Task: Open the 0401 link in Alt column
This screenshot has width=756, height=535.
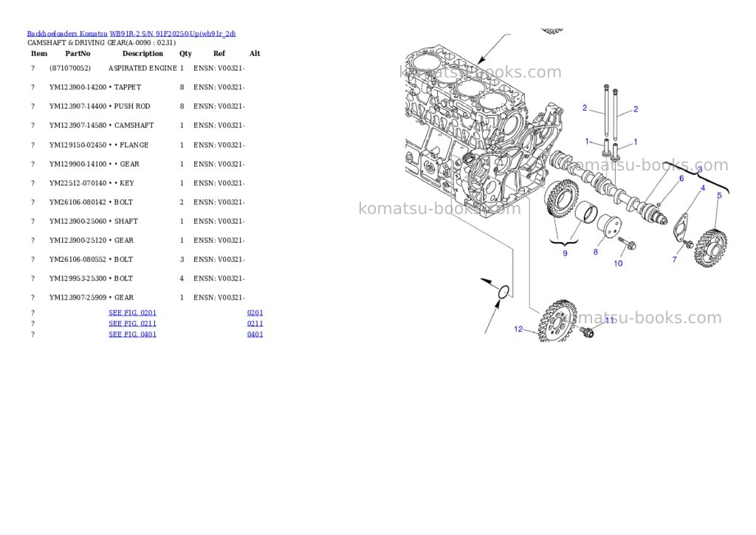Action: click(255, 334)
